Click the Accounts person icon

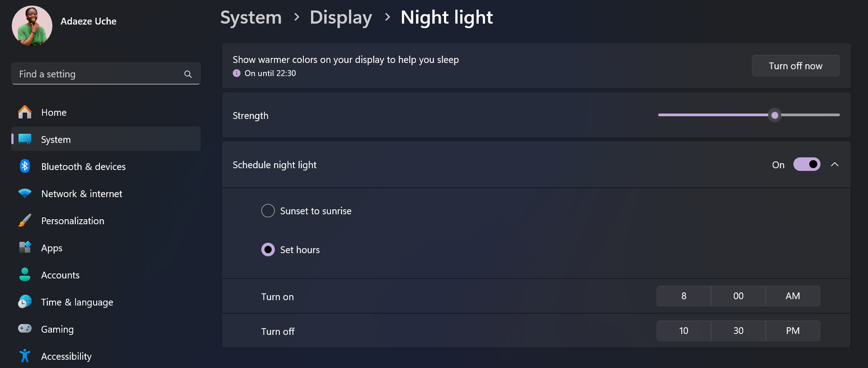[x=24, y=274]
